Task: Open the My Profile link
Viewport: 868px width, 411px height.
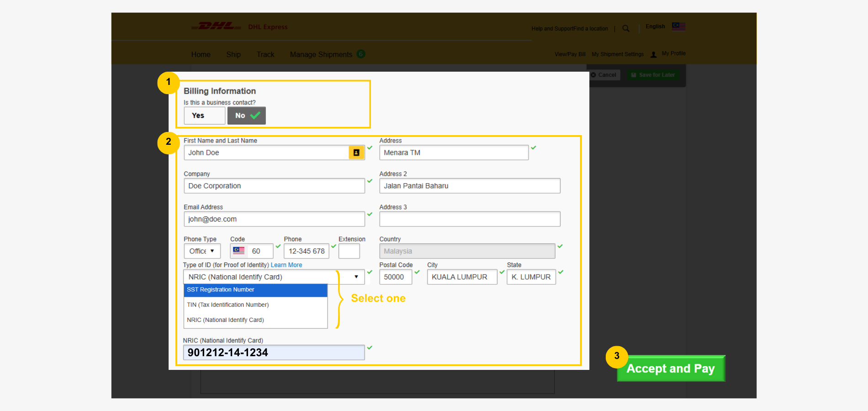Action: click(673, 53)
